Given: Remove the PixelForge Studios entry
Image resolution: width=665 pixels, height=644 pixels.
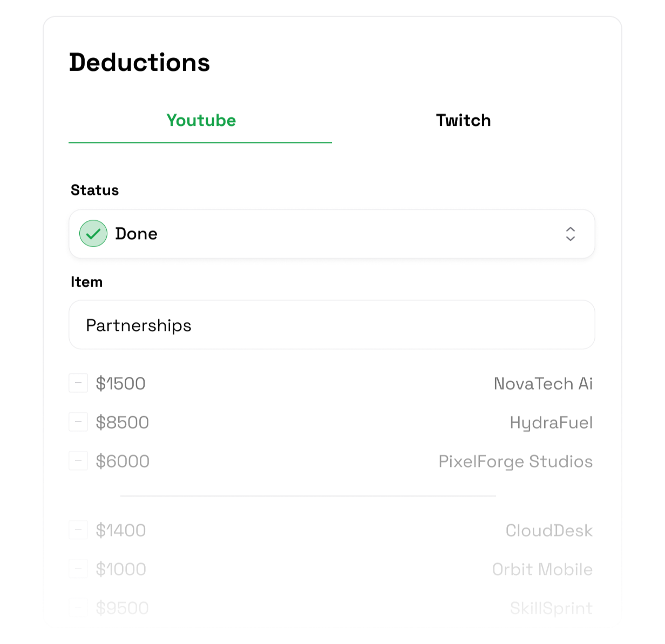Looking at the screenshot, I should [78, 460].
